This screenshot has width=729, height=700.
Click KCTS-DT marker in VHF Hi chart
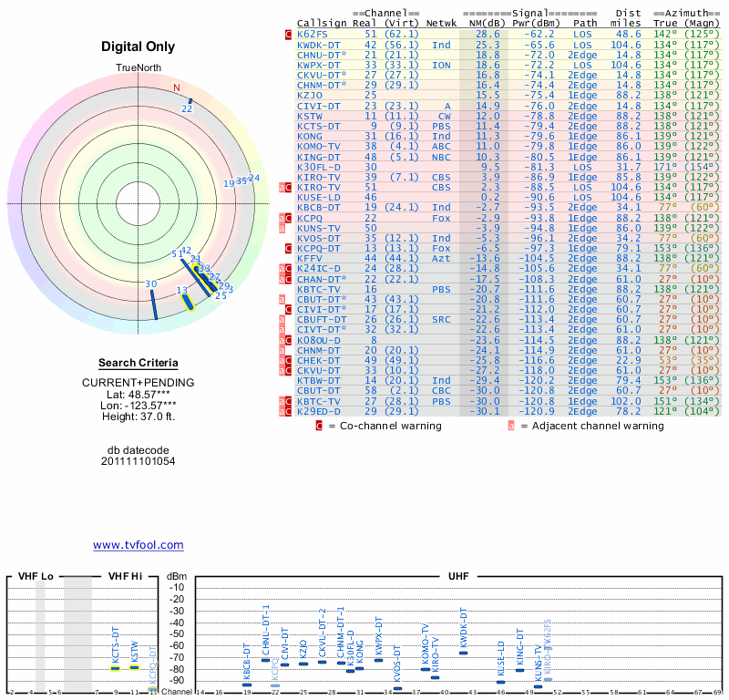click(116, 668)
